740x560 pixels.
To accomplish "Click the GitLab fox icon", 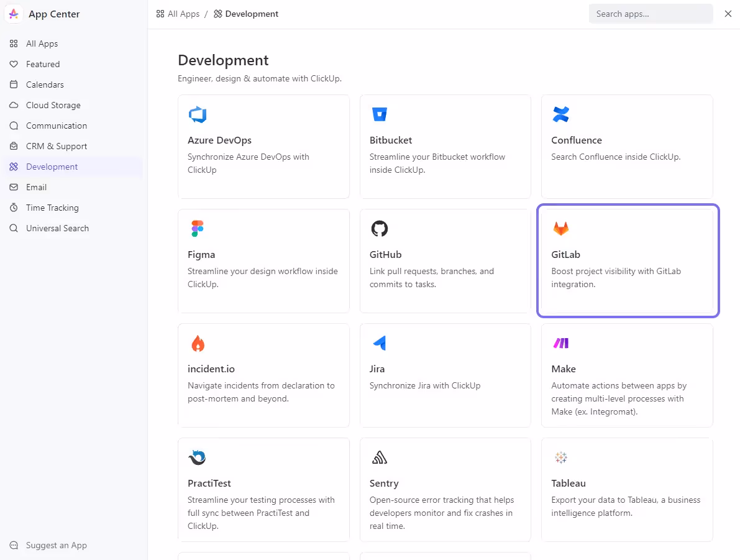I will 560,229.
